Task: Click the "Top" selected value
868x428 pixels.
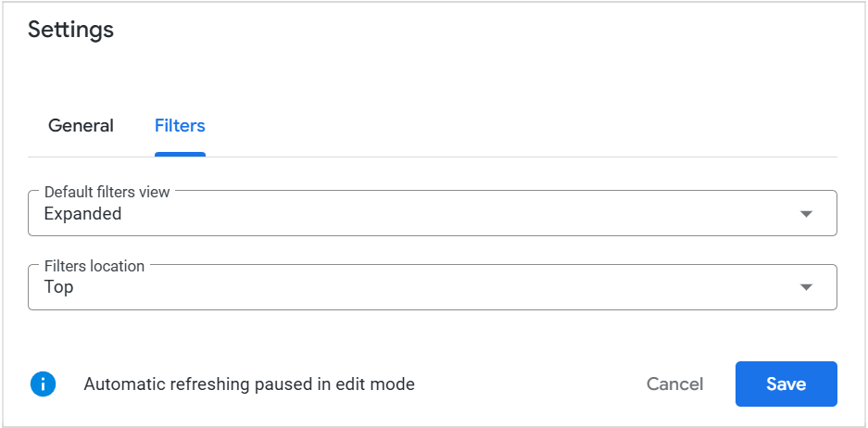Action: pyautogui.click(x=58, y=287)
